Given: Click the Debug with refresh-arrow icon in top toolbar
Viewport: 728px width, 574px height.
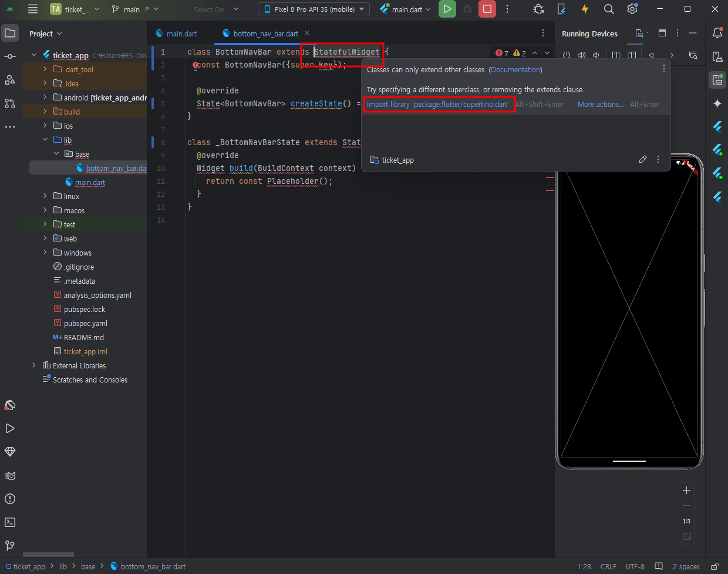Looking at the screenshot, I should (538, 9).
